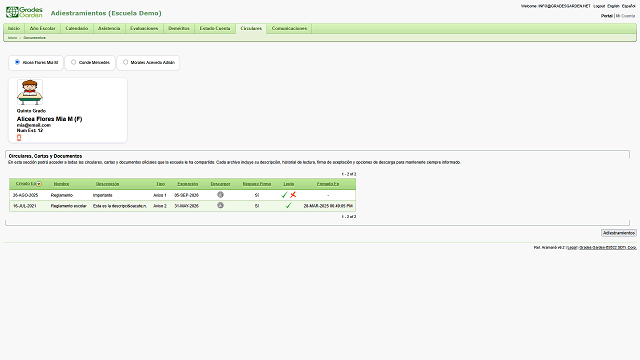Viewport: 640px width, 360px height.
Task: Sort table by Nombre column
Action: tap(61, 184)
